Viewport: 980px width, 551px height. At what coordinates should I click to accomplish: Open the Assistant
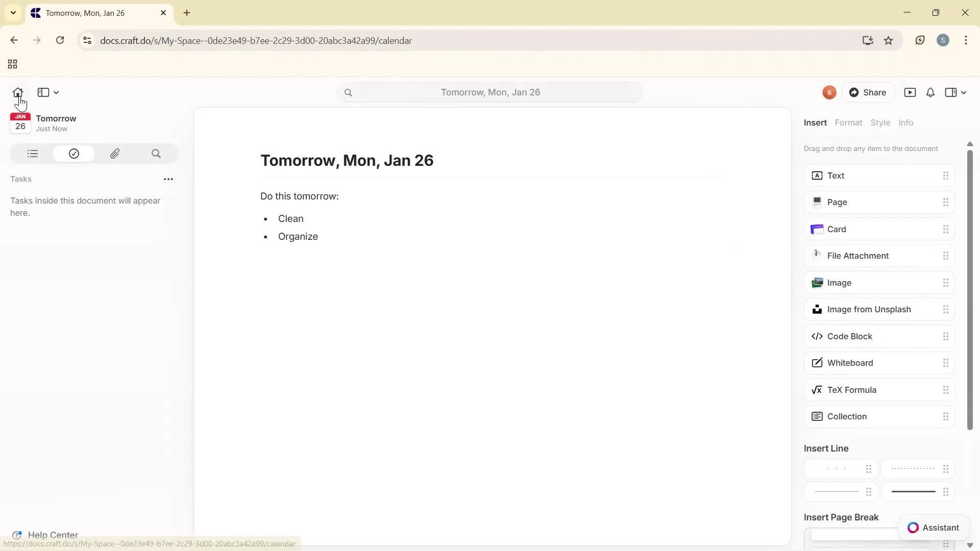coord(934,528)
